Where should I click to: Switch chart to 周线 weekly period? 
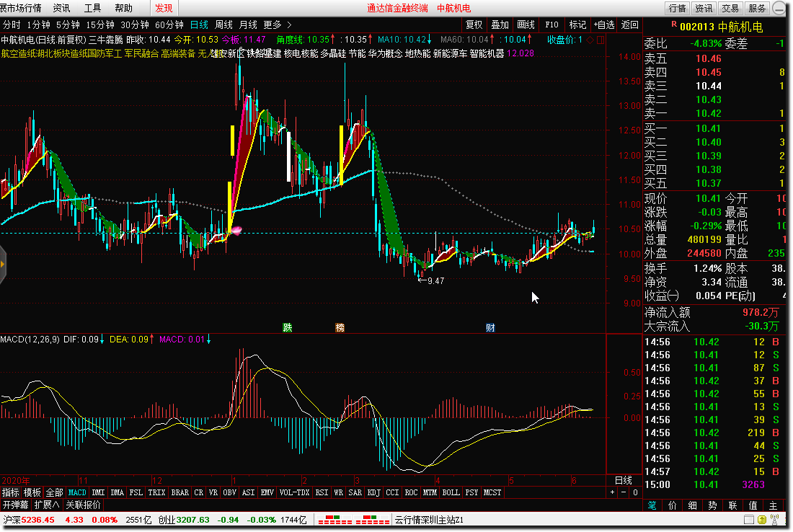coord(223,25)
